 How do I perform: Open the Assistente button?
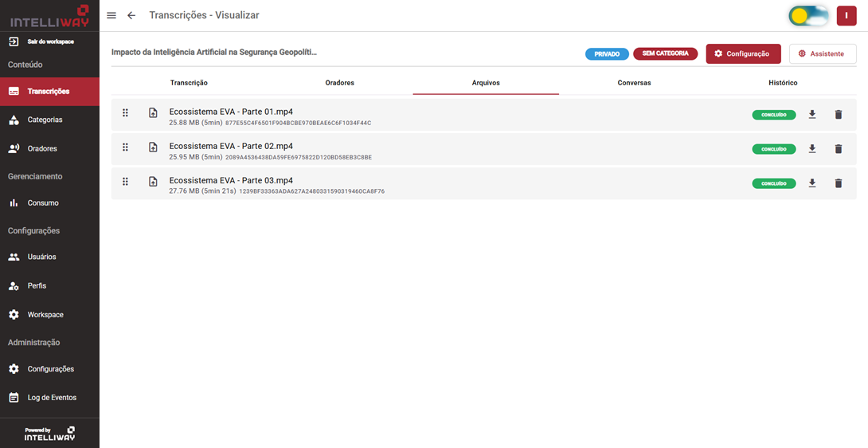click(823, 54)
